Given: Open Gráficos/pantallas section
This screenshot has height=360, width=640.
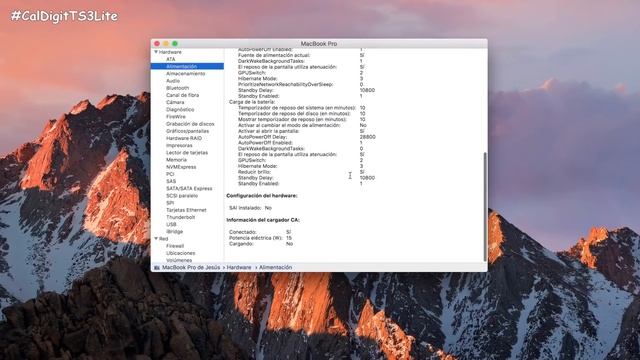Looking at the screenshot, I should (187, 131).
